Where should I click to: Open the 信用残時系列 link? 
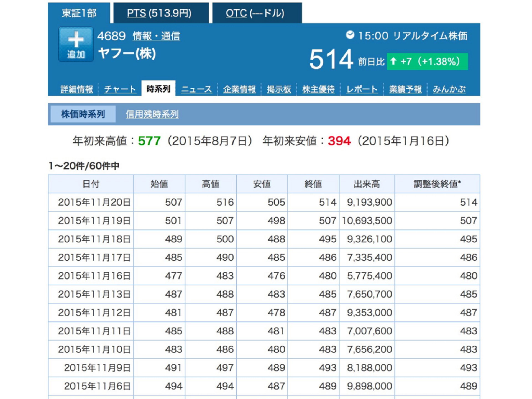tap(152, 114)
